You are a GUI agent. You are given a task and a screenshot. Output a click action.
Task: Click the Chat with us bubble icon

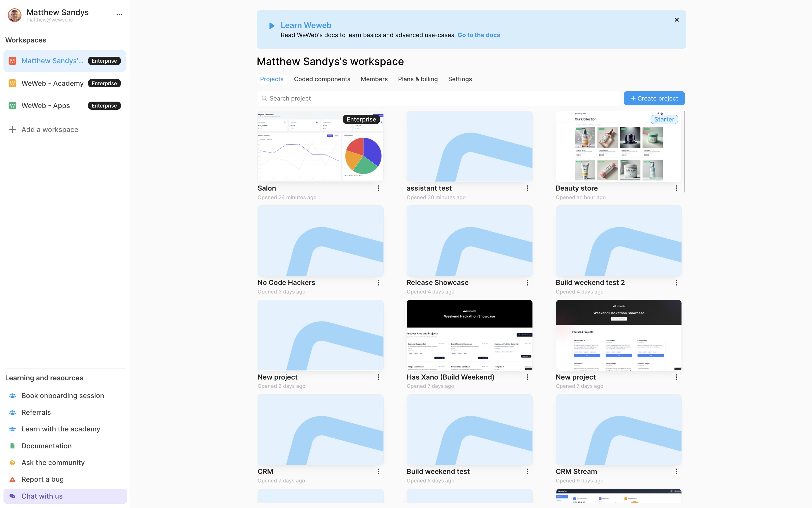[12, 496]
